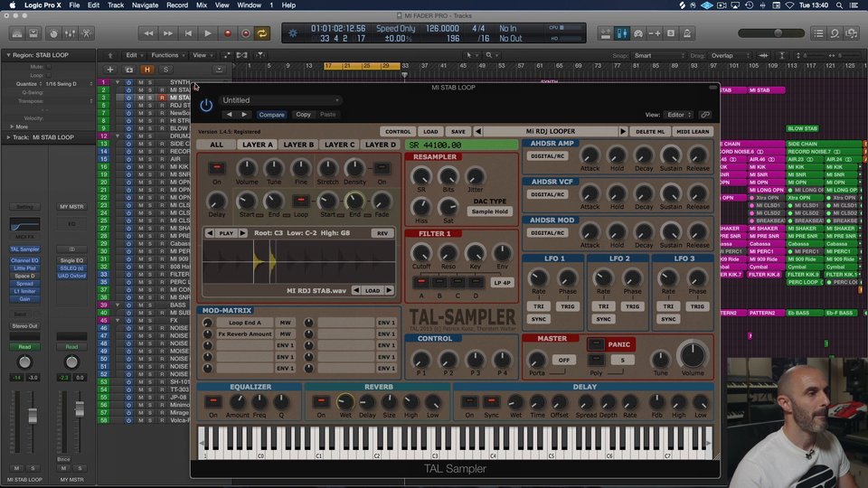The width and height of the screenshot is (868, 488).
Task: Click the TAL Sampler instrument slot in channel strip
Action: (x=24, y=249)
